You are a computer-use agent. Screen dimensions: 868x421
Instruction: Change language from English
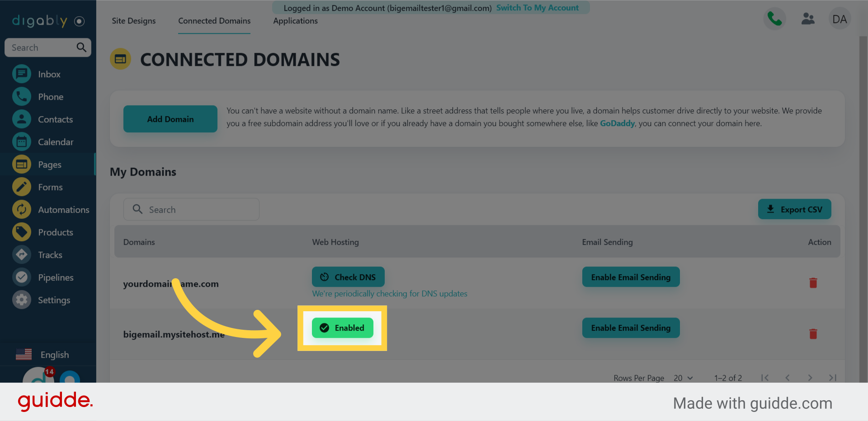(x=42, y=355)
